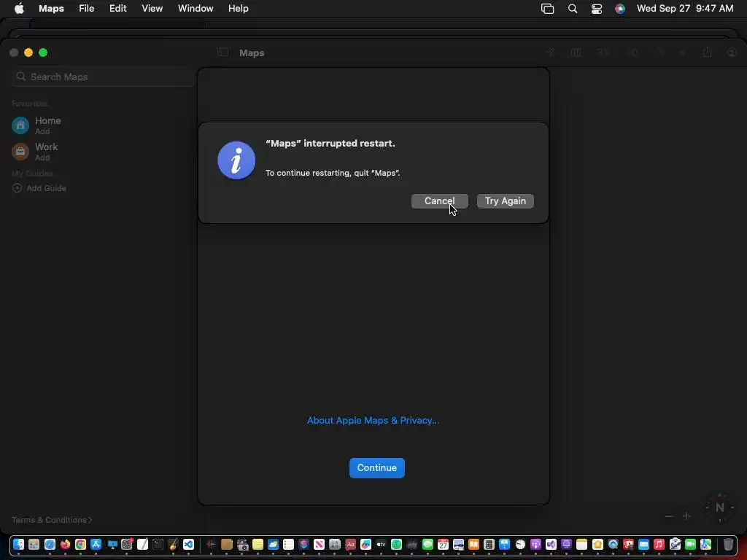747x560 pixels.
Task: Open Launchpad from the Dock
Action: tap(34, 544)
